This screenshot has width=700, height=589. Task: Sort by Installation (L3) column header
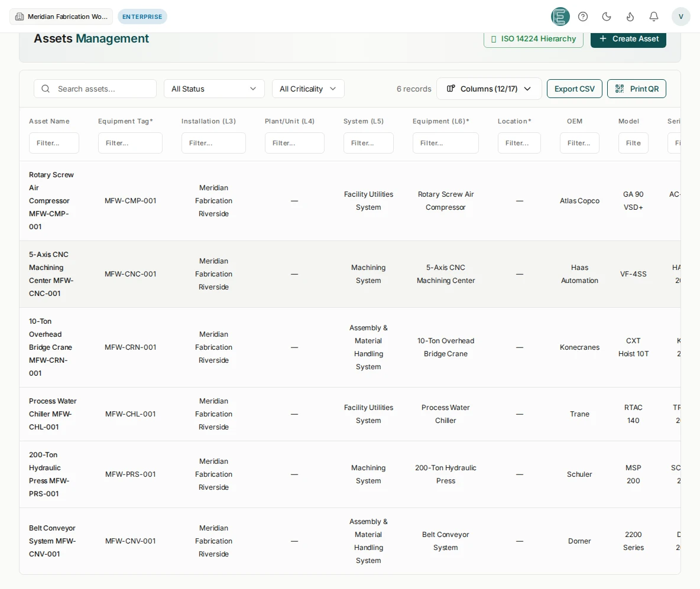209,121
